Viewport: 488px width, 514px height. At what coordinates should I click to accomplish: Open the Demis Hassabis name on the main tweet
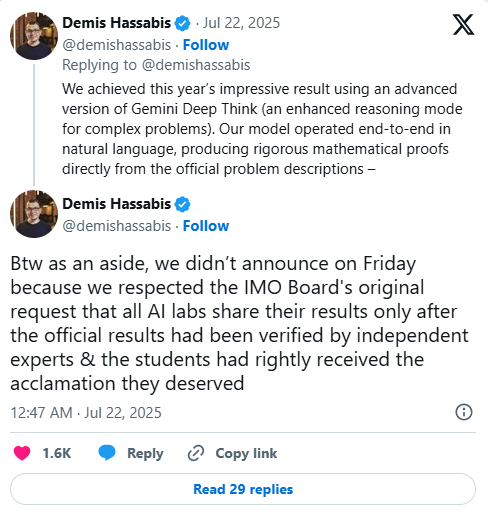pyautogui.click(x=117, y=204)
